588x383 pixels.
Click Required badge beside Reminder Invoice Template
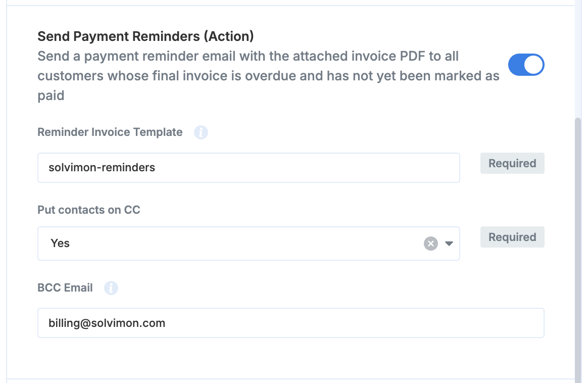coord(512,163)
